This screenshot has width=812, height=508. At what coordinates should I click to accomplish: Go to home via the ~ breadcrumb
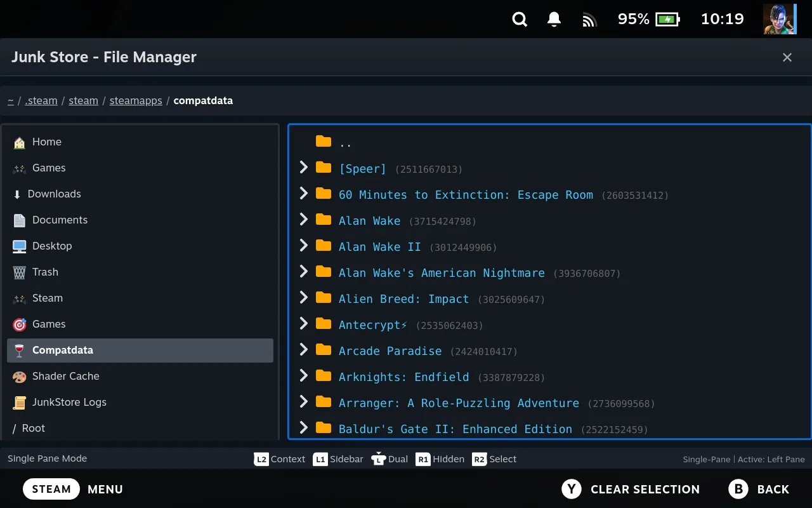[x=11, y=100]
